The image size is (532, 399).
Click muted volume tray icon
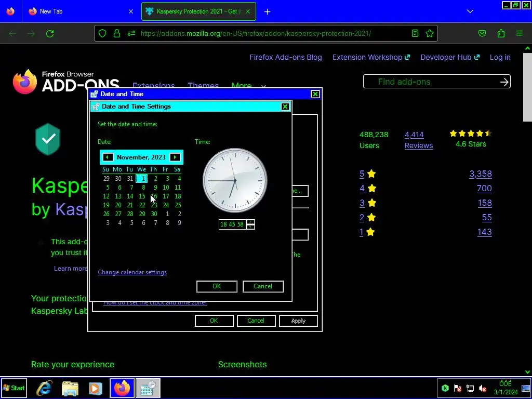[x=482, y=388]
